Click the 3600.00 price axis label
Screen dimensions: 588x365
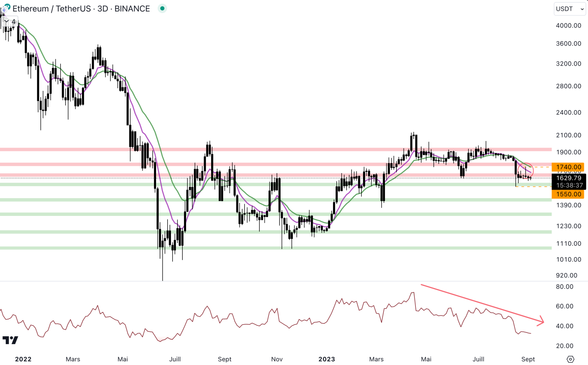569,44
